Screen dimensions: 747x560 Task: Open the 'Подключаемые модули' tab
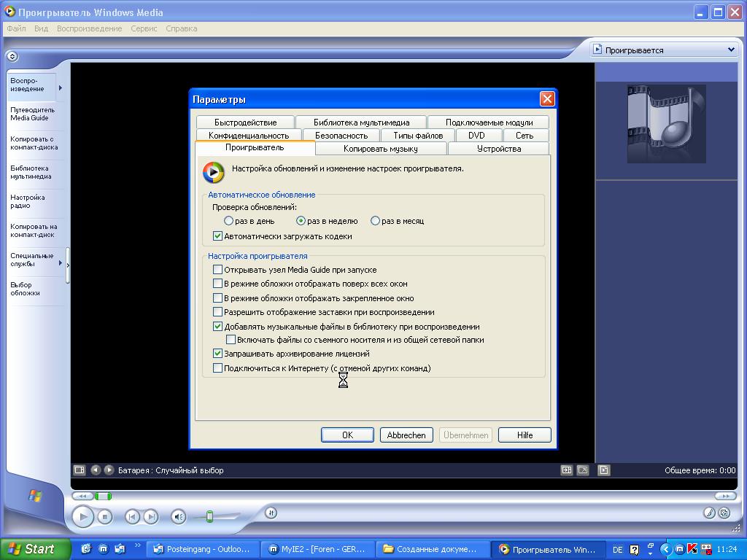(489, 122)
